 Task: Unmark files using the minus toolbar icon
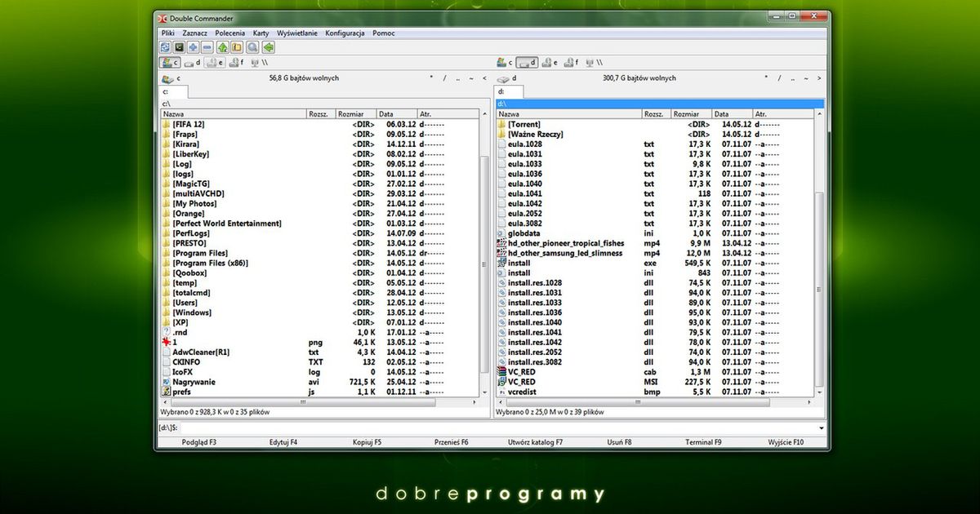point(208,47)
